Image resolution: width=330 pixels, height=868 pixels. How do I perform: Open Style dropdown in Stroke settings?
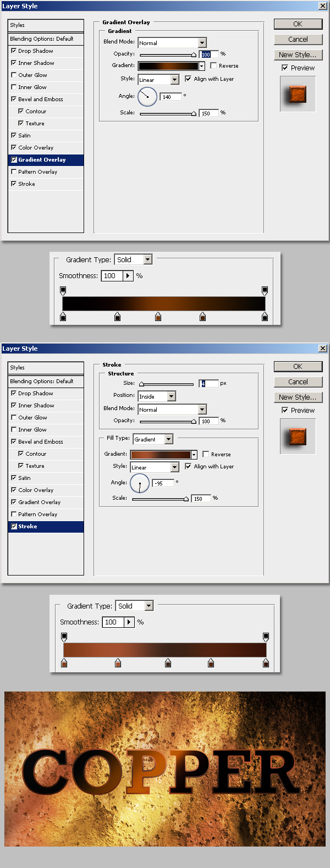pos(175,467)
